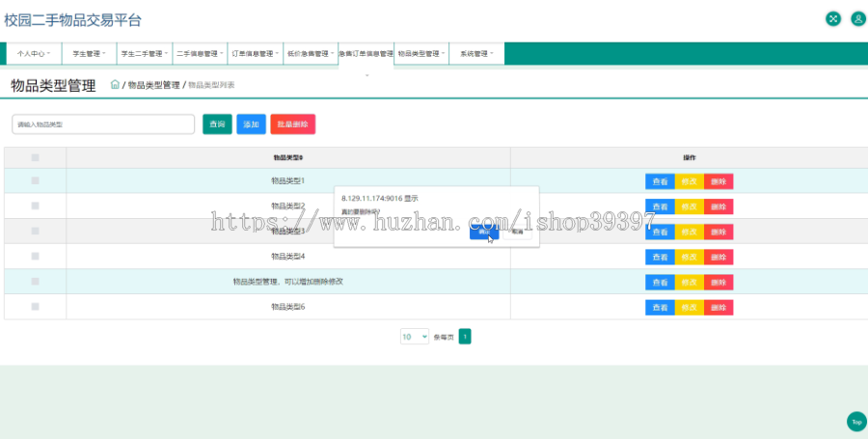Image resolution: width=868 pixels, height=439 pixels.
Task: Open the 学生管理 dropdown
Action: point(89,54)
